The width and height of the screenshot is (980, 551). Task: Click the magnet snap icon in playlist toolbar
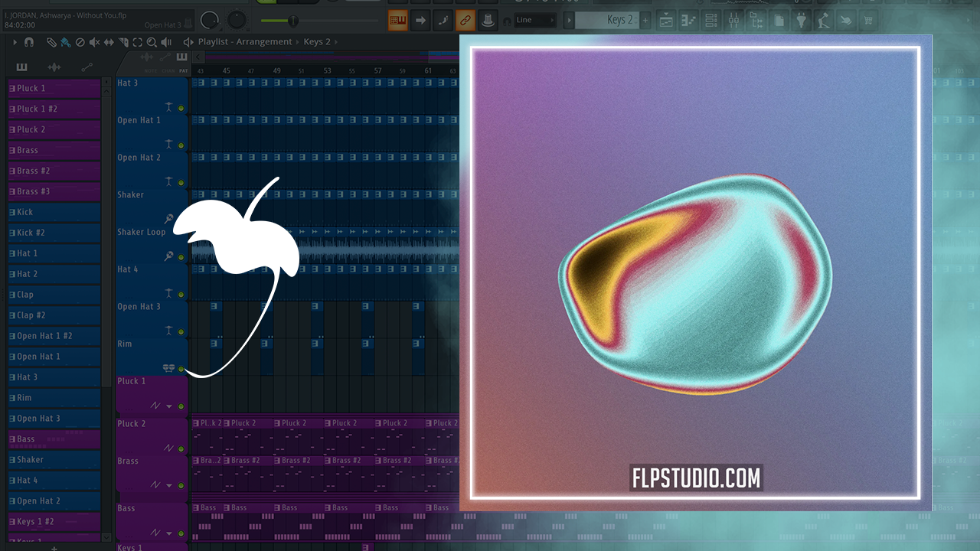(28, 42)
